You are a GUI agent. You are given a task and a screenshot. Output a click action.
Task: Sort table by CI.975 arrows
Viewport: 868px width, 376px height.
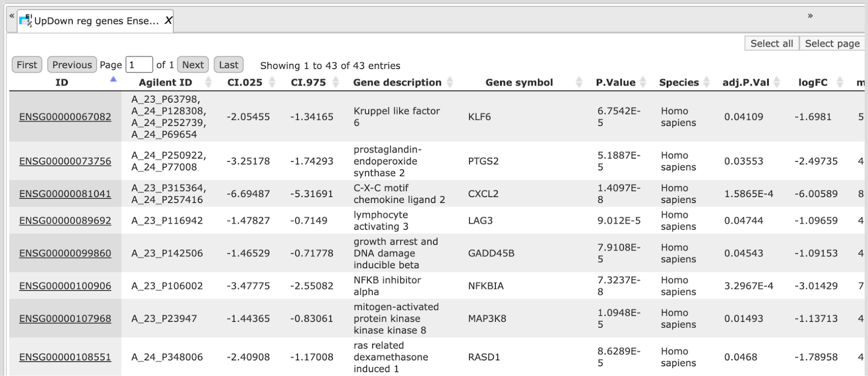(x=336, y=82)
